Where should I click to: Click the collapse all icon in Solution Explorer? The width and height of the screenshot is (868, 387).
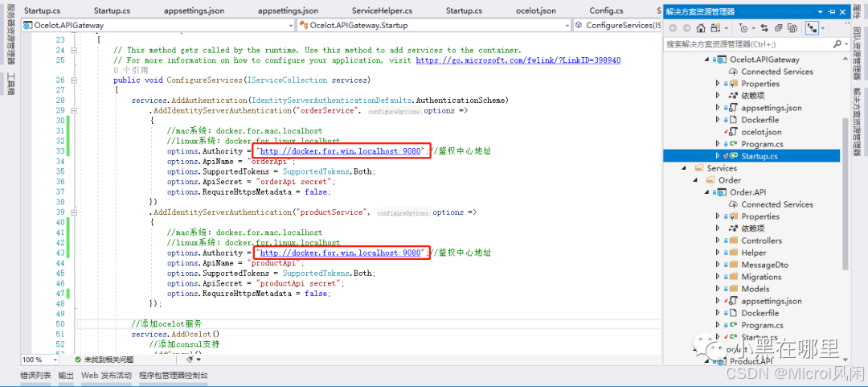tap(778, 27)
